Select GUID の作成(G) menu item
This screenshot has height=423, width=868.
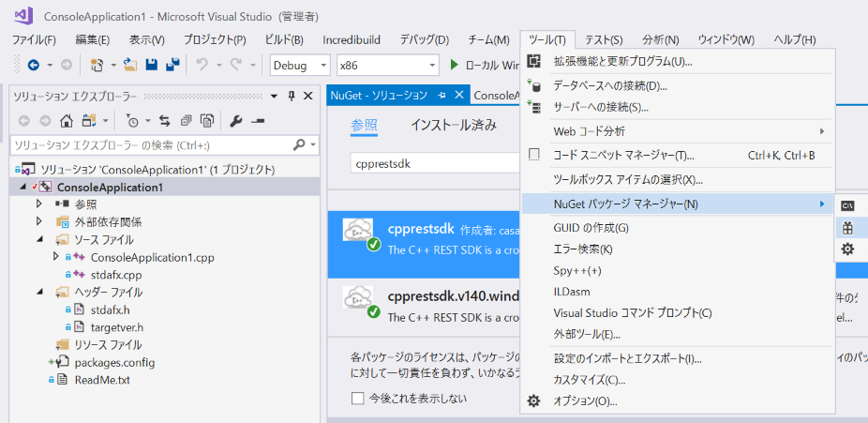point(677,228)
